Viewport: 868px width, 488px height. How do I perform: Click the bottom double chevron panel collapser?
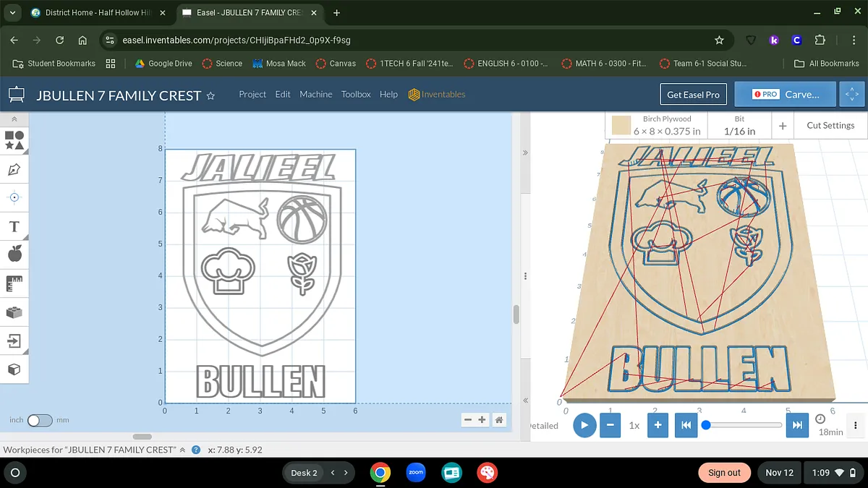pos(525,401)
